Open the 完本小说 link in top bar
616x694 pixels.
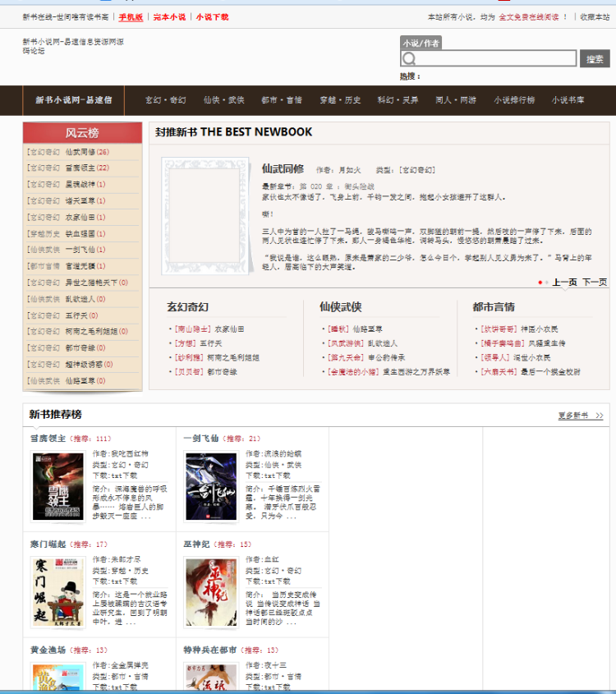click(169, 17)
